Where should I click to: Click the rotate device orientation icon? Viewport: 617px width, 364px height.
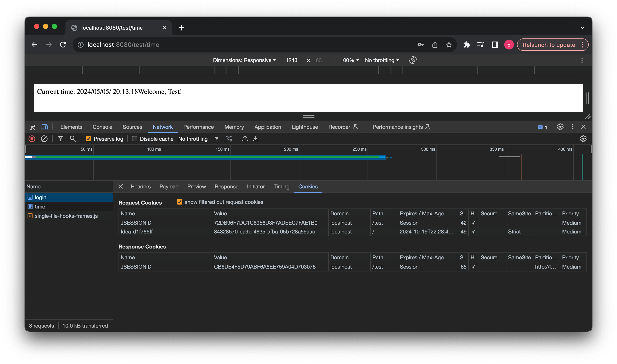pyautogui.click(x=413, y=60)
